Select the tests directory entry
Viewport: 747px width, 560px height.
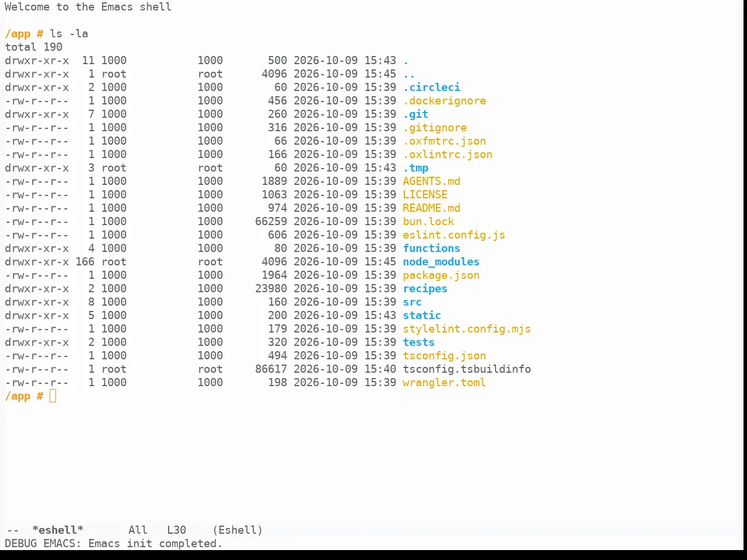click(418, 342)
